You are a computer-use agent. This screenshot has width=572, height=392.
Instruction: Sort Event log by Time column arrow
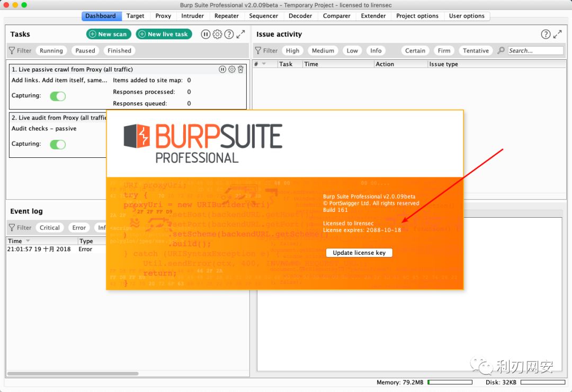(x=28, y=241)
